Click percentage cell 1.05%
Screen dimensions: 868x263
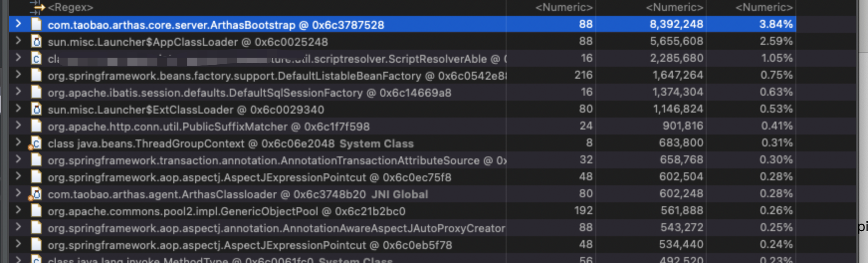click(776, 58)
